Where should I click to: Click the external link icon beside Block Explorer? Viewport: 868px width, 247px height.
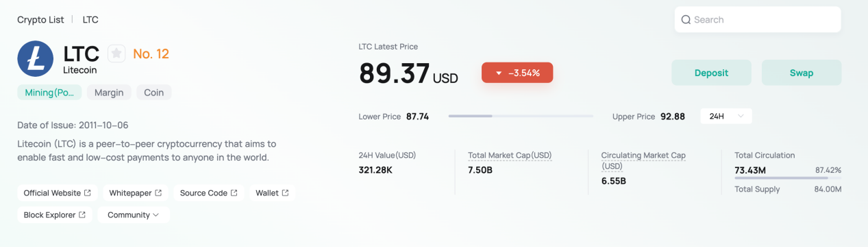82,215
